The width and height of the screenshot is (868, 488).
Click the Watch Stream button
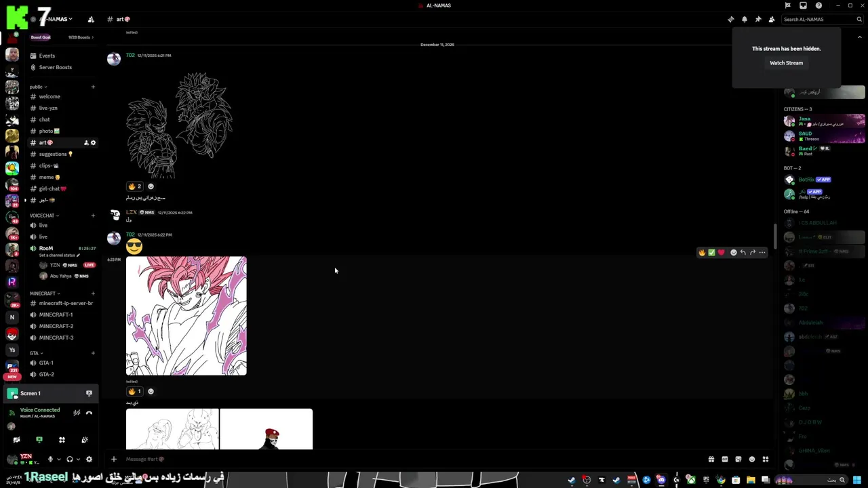(x=786, y=63)
